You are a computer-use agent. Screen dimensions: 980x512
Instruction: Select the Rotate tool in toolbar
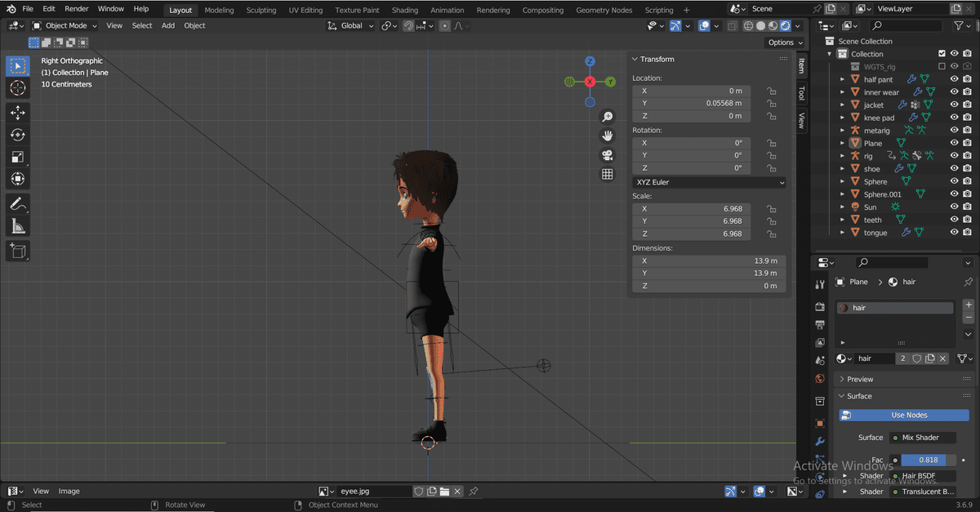coord(18,135)
